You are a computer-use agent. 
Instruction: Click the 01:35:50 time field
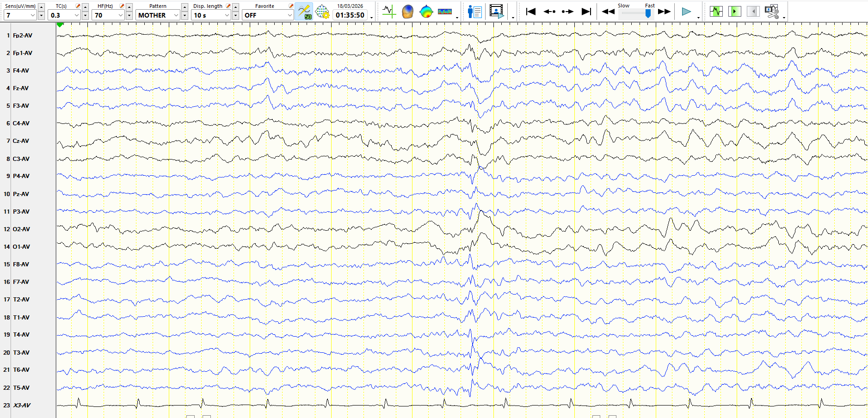[350, 15]
